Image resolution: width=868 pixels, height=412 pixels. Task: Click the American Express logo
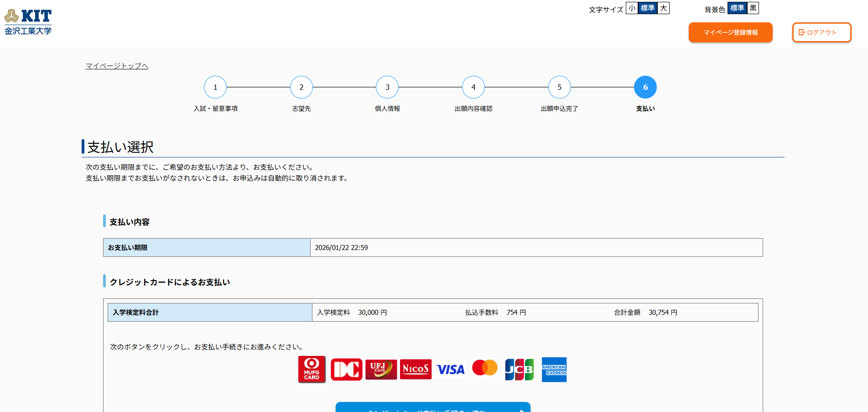pos(554,369)
